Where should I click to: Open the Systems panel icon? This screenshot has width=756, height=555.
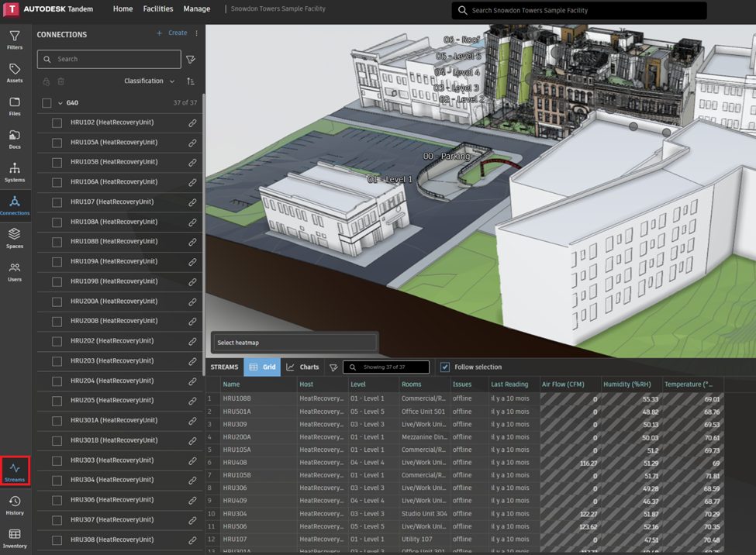click(x=15, y=172)
